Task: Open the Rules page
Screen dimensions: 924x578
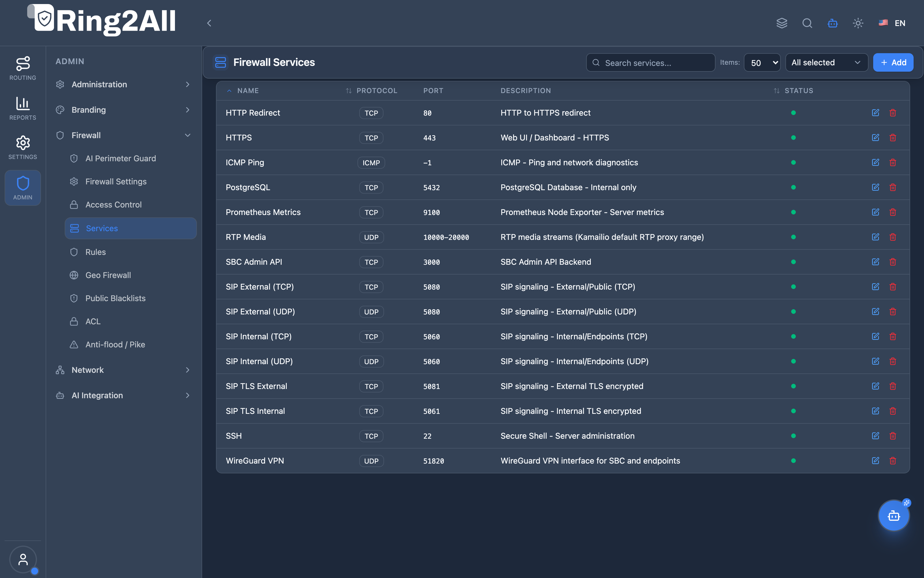Action: [131, 252]
